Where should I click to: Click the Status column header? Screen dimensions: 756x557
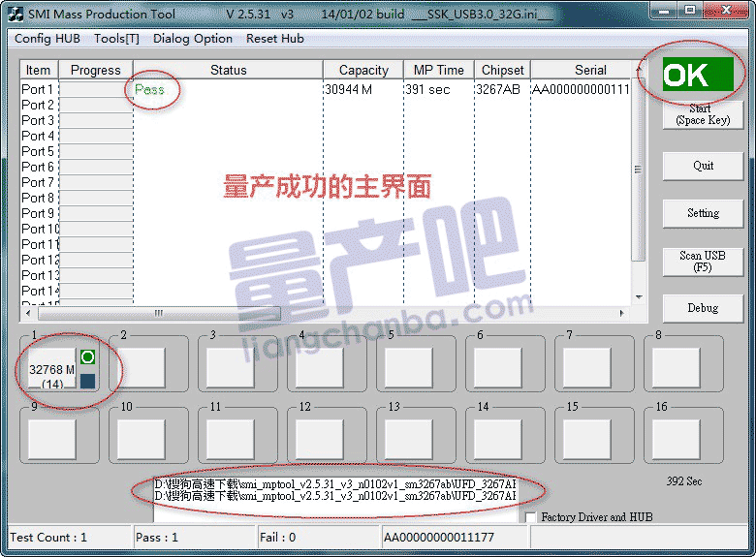pyautogui.click(x=228, y=70)
